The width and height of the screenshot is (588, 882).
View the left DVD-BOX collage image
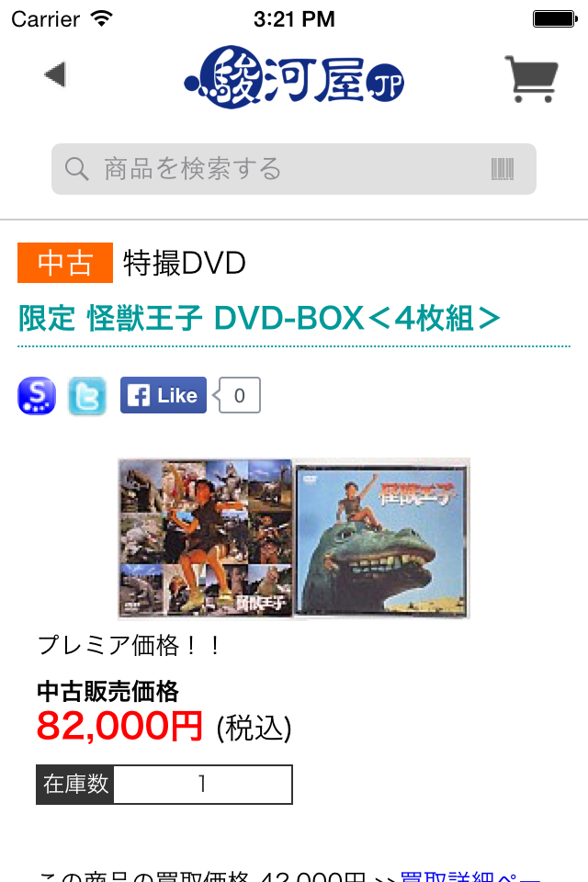pyautogui.click(x=206, y=538)
